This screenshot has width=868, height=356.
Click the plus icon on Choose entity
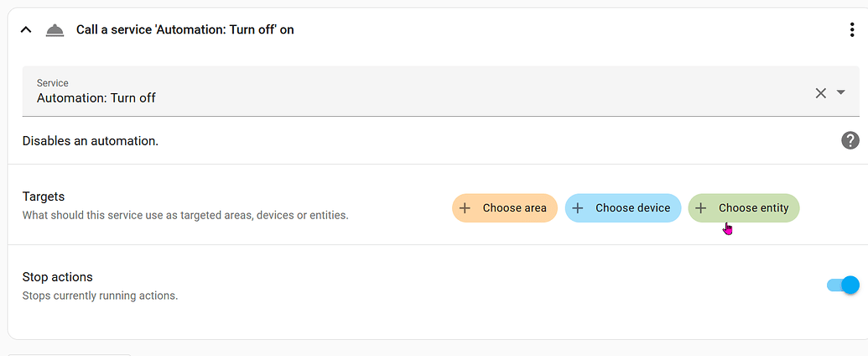[701, 208]
